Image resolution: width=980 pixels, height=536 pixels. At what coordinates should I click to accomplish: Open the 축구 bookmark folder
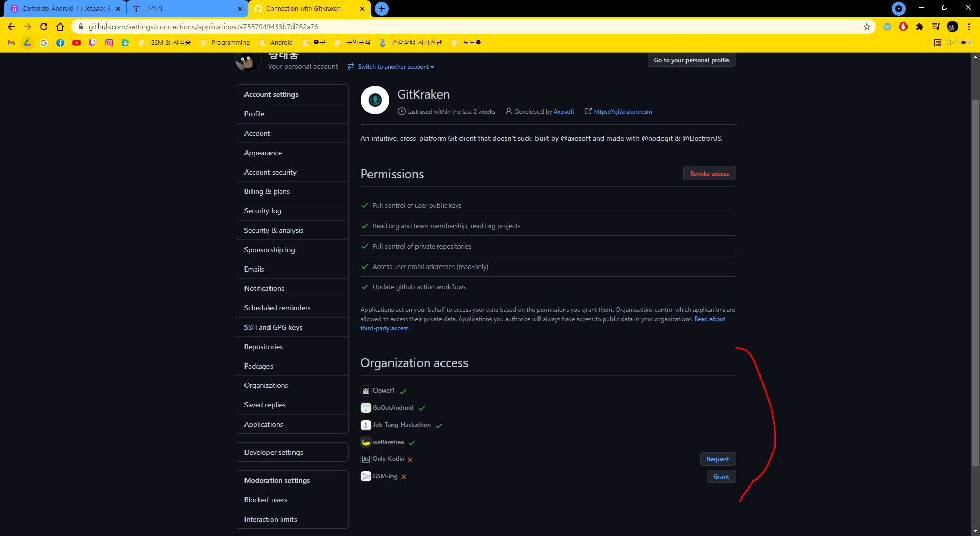314,43
